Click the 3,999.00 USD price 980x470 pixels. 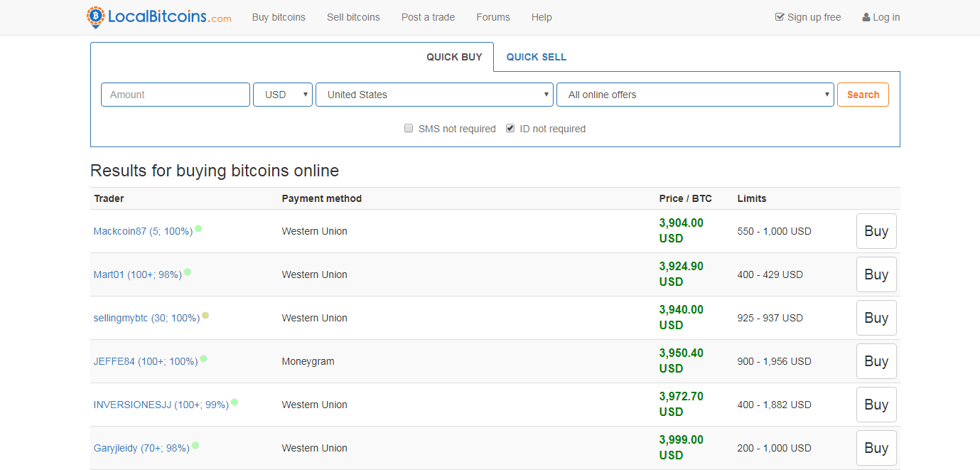pyautogui.click(x=682, y=447)
